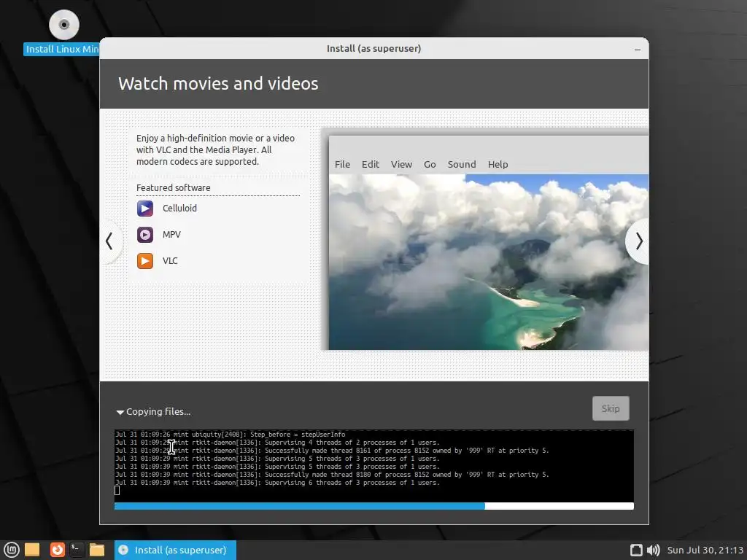Open Files manager from the taskbar
Image resolution: width=747 pixels, height=560 pixels.
point(97,550)
